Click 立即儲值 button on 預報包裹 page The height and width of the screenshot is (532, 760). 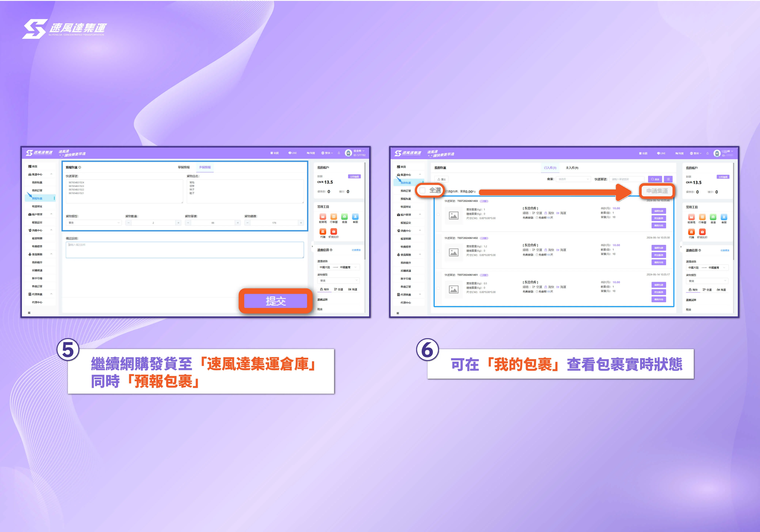click(354, 177)
